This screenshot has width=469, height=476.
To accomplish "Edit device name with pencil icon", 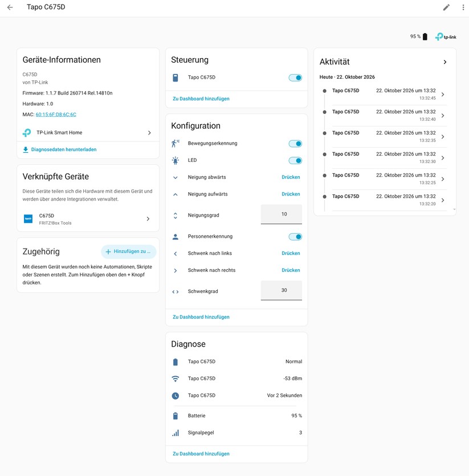I will 446,7.
